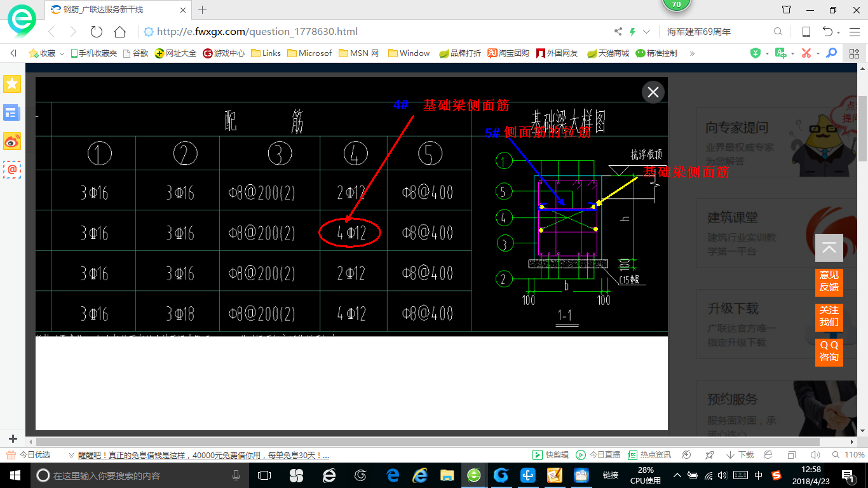Image resolution: width=868 pixels, height=488 pixels.
Task: Collapse sidebar with left arrow toggle
Action: [x=13, y=53]
